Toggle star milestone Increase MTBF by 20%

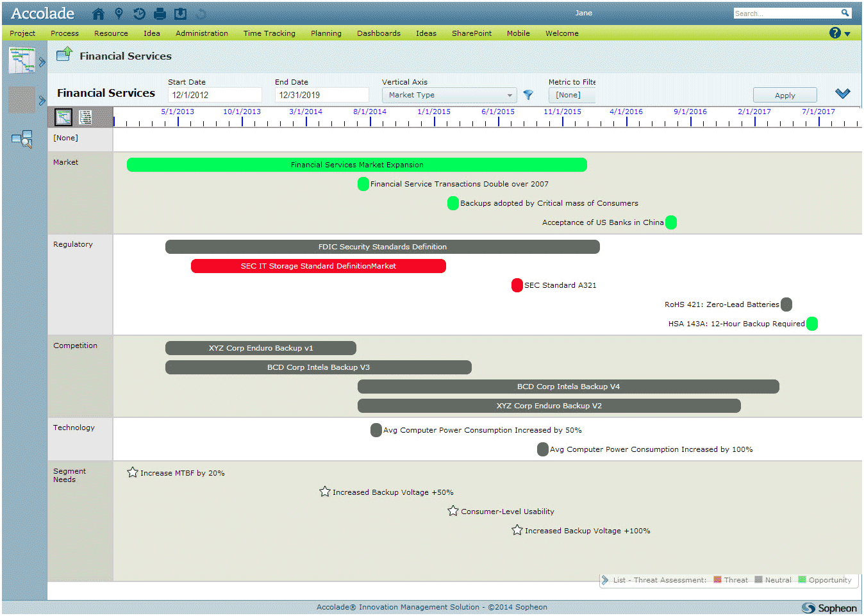coord(133,472)
